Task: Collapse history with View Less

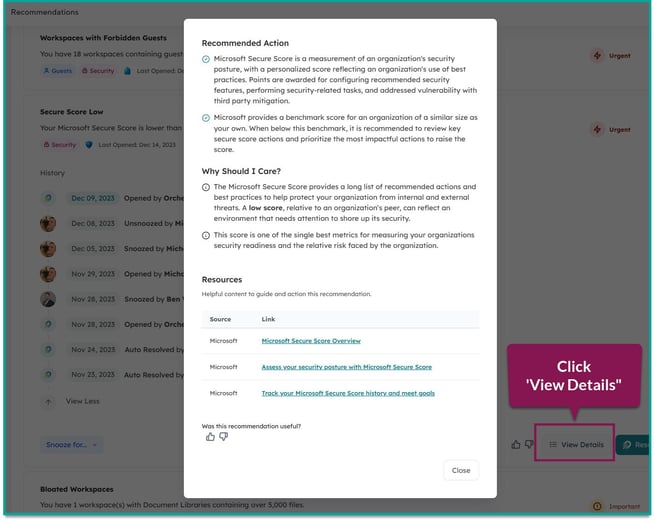Action: [82, 401]
